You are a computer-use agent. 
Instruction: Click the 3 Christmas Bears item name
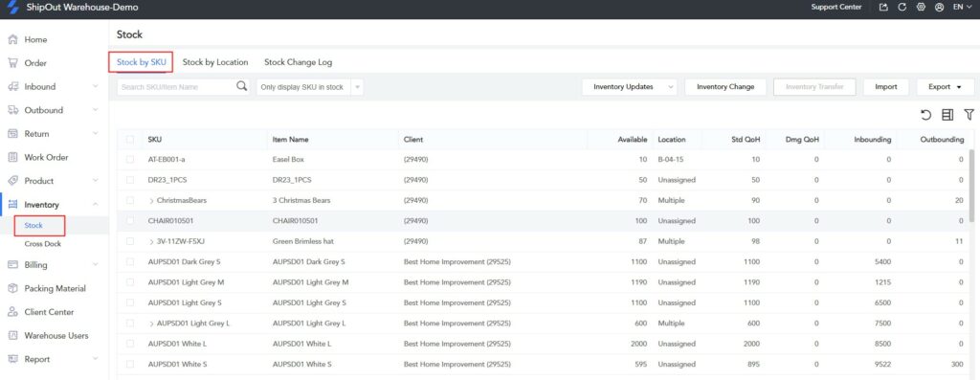point(301,201)
